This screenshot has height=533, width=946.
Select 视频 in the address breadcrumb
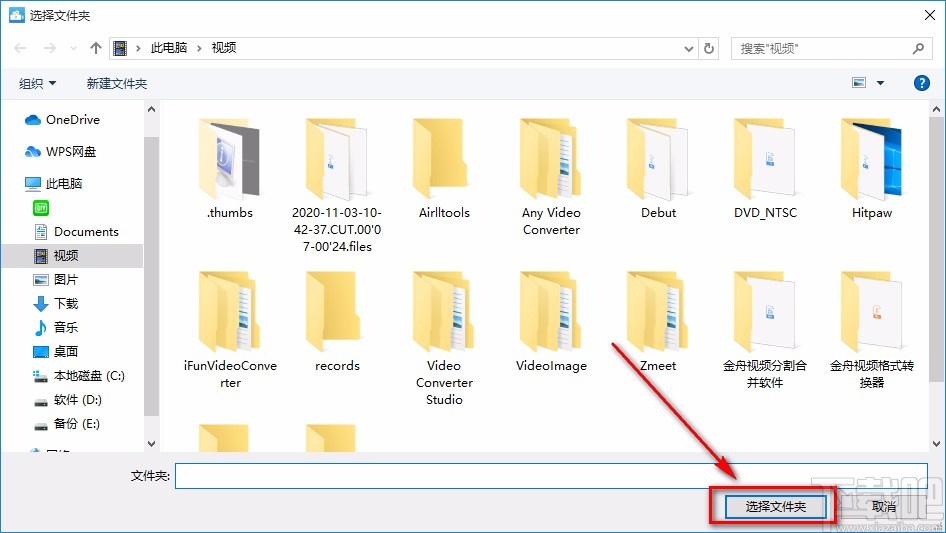(x=224, y=48)
